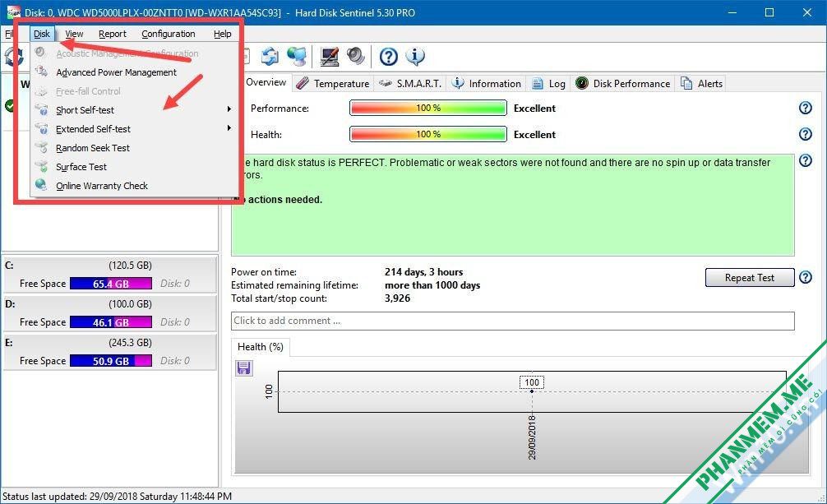Click the Performance 100% bar
Screen dimensions: 827x504
428,108
